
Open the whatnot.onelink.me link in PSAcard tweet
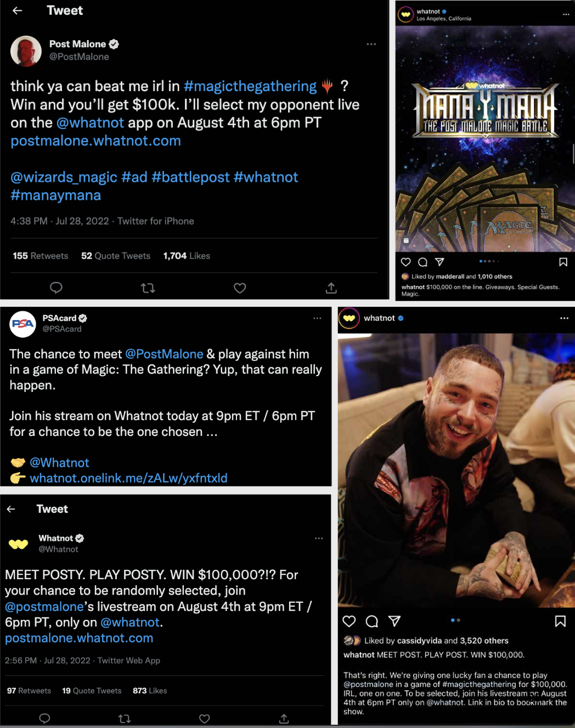coord(128,478)
